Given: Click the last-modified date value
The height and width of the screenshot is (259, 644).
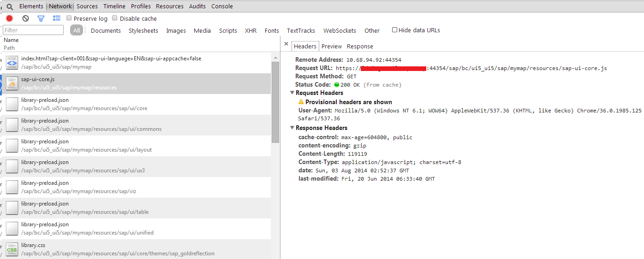Looking at the screenshot, I should click(x=388, y=179).
